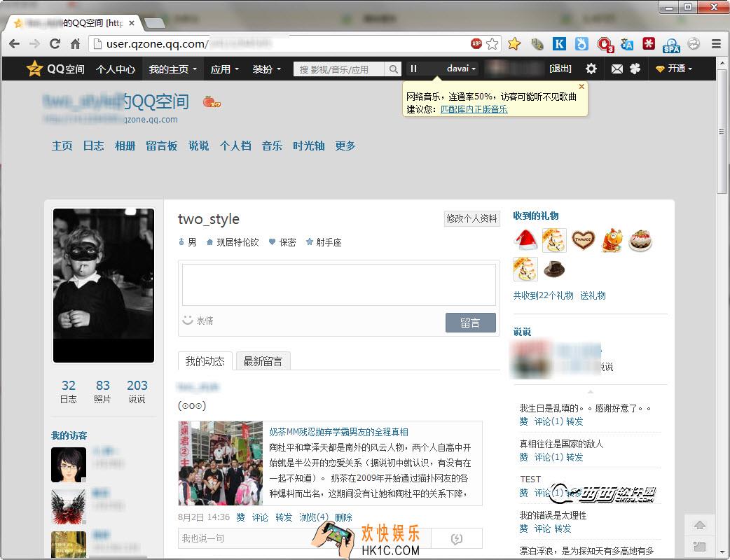Viewport: 730px width, 560px height.
Task: Open Qzone settings gear
Action: 591,69
